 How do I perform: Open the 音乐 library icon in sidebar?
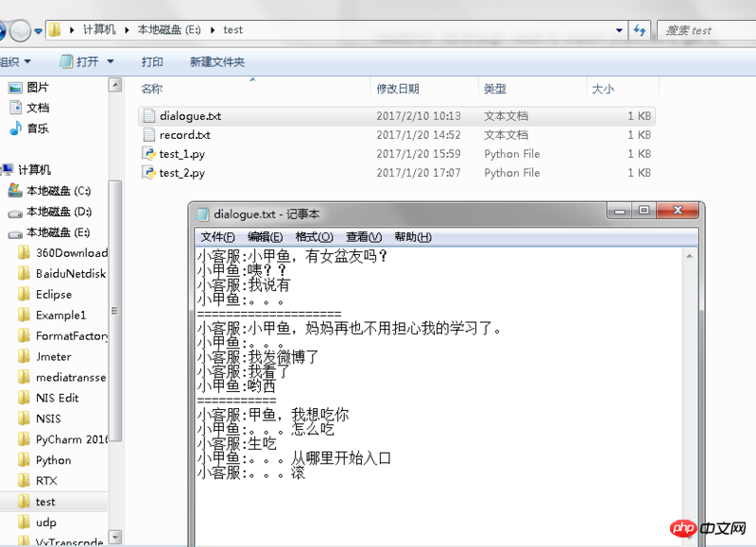tap(15, 128)
